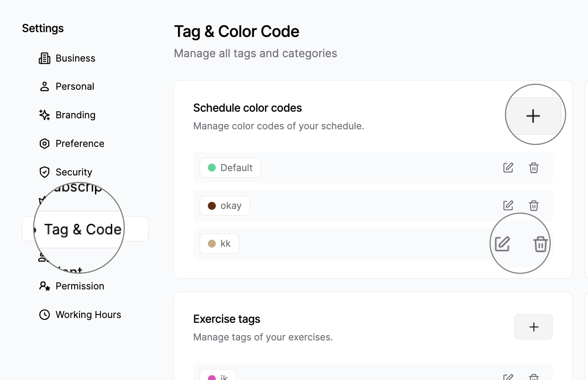
Task: Edit the kk color code
Action: [502, 243]
